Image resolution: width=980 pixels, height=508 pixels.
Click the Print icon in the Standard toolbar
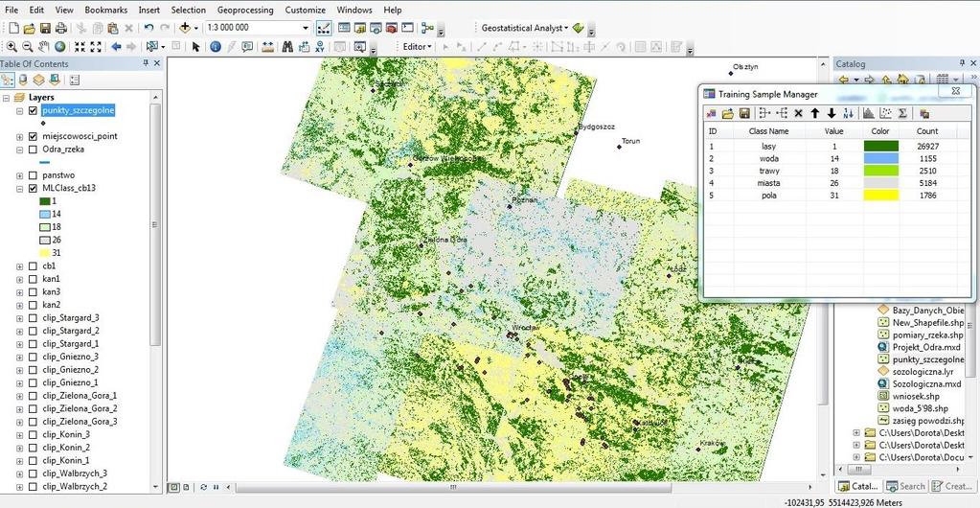pyautogui.click(x=60, y=28)
